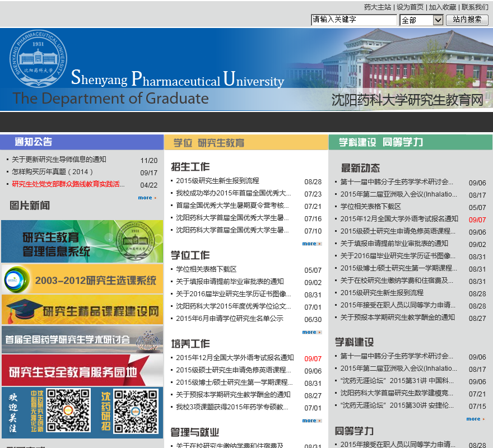This screenshot has height=448, width=493.
Task: Open 关于预报本学期研究生教学酬金的通知 under 培养工作
Action: point(233,395)
